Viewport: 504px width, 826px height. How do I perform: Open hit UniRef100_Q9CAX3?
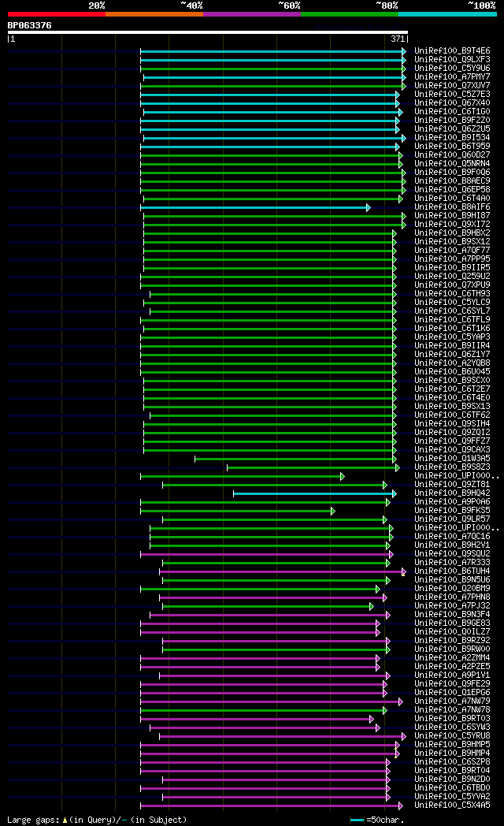452,450
